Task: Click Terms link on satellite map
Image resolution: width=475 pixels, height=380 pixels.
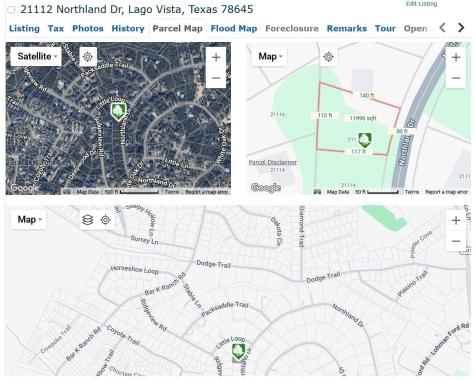Action: tap(172, 192)
